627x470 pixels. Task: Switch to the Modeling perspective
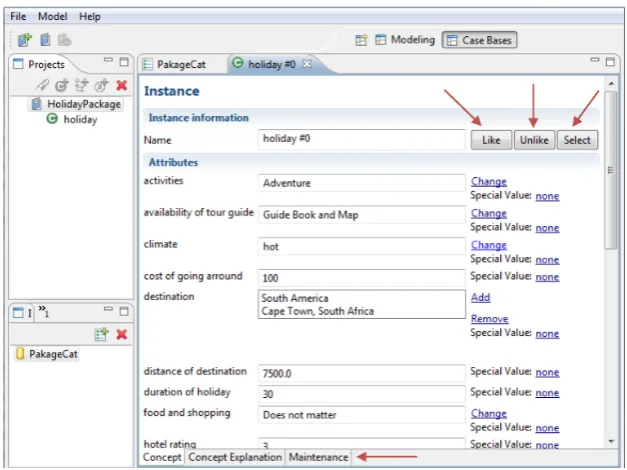pyautogui.click(x=405, y=40)
